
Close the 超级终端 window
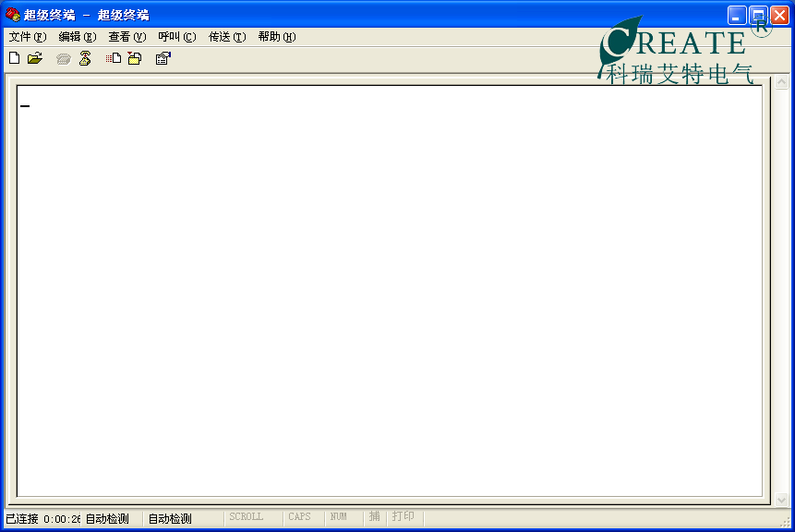point(780,15)
